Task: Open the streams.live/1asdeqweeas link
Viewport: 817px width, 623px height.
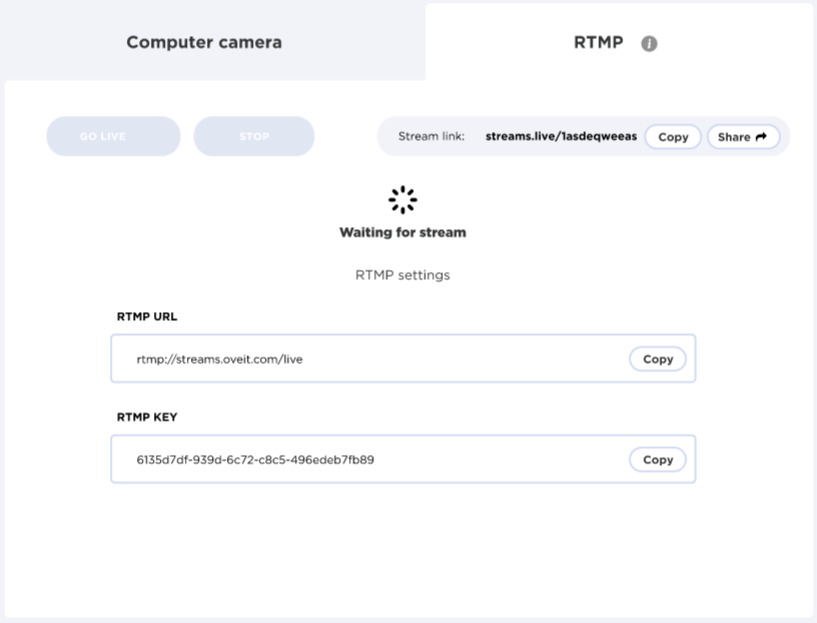Action: [x=560, y=137]
